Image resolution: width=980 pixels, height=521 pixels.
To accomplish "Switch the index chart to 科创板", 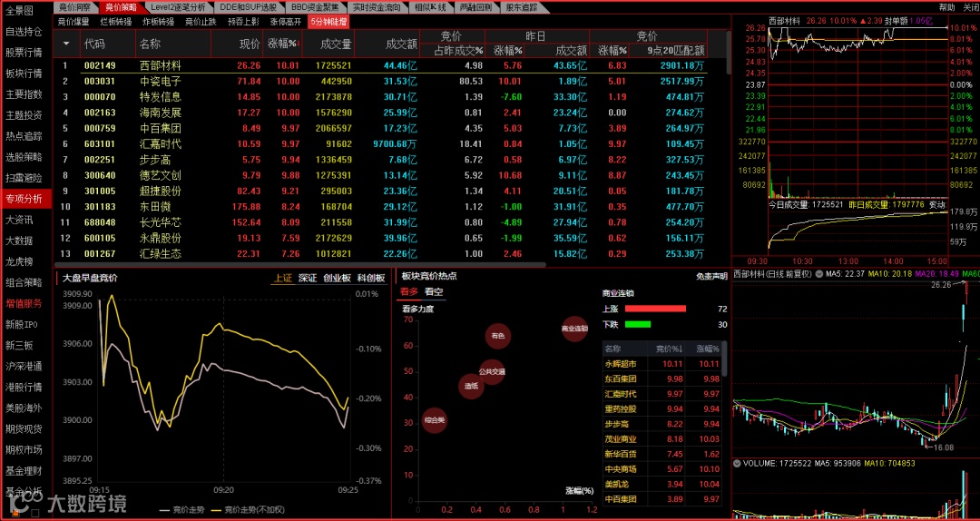I will 370,279.
